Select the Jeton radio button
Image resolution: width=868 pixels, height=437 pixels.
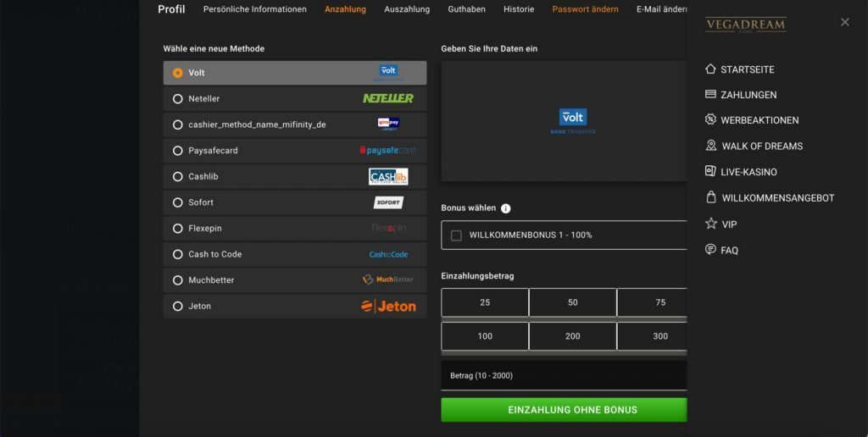pyautogui.click(x=178, y=307)
